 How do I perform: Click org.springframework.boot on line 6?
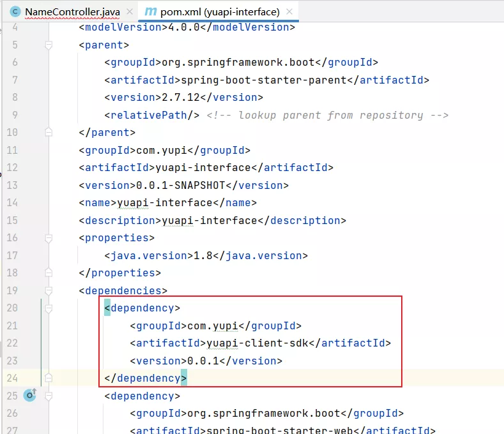[238, 63]
